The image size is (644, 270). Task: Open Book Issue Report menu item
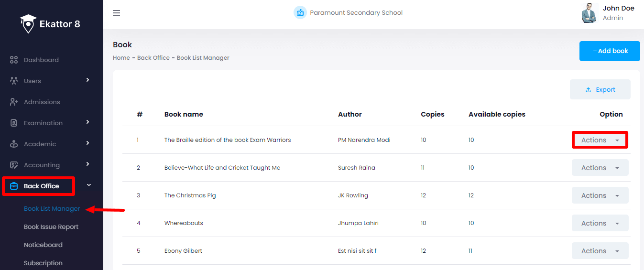51,227
